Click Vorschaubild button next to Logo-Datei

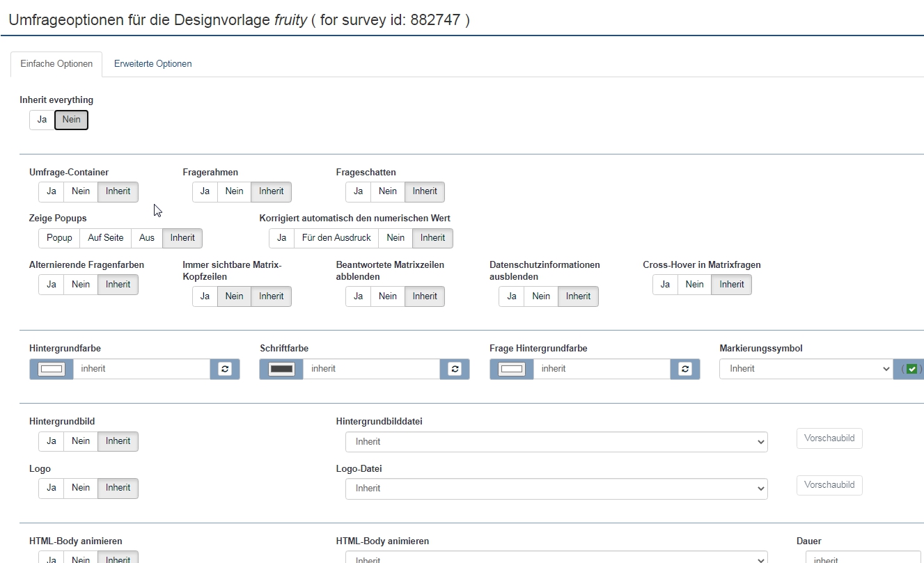pos(829,485)
